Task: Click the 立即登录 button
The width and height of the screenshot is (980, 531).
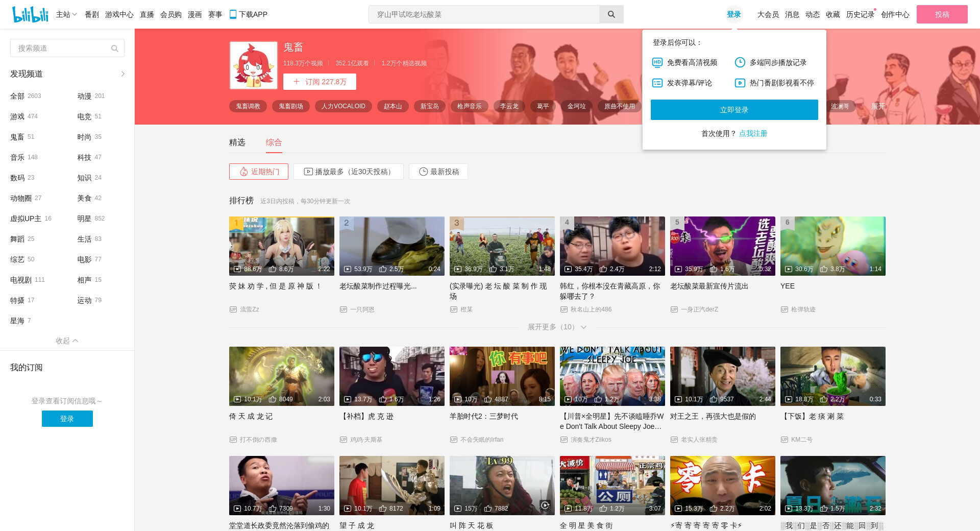Action: 734,110
